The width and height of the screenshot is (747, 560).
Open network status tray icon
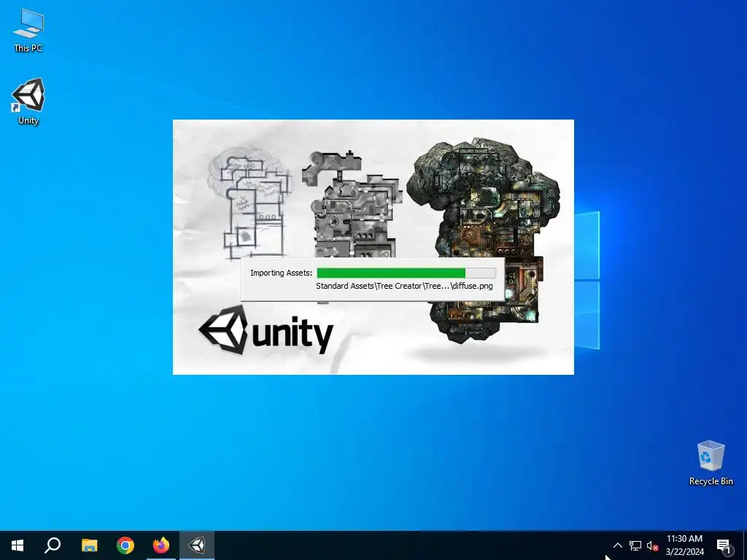click(x=635, y=545)
